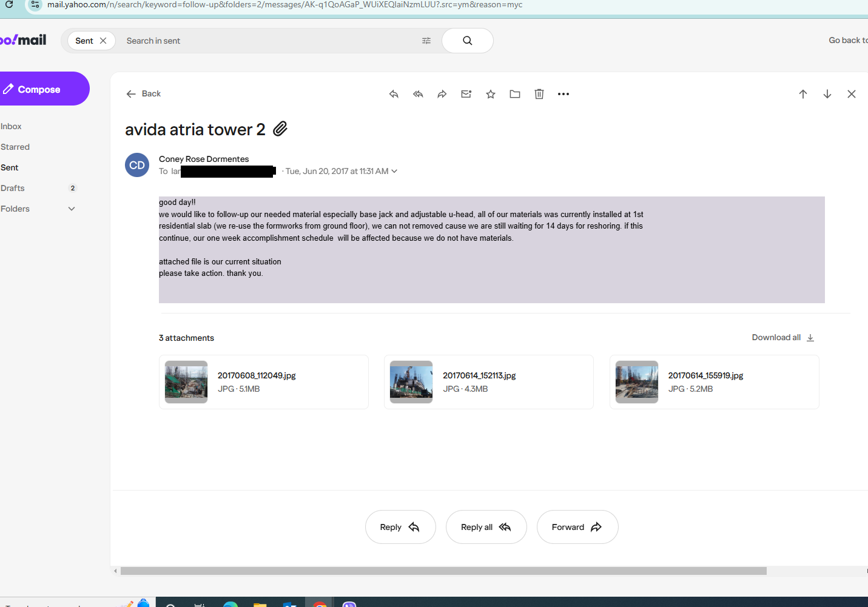Open the Starred folder
The width and height of the screenshot is (868, 607).
(15, 147)
